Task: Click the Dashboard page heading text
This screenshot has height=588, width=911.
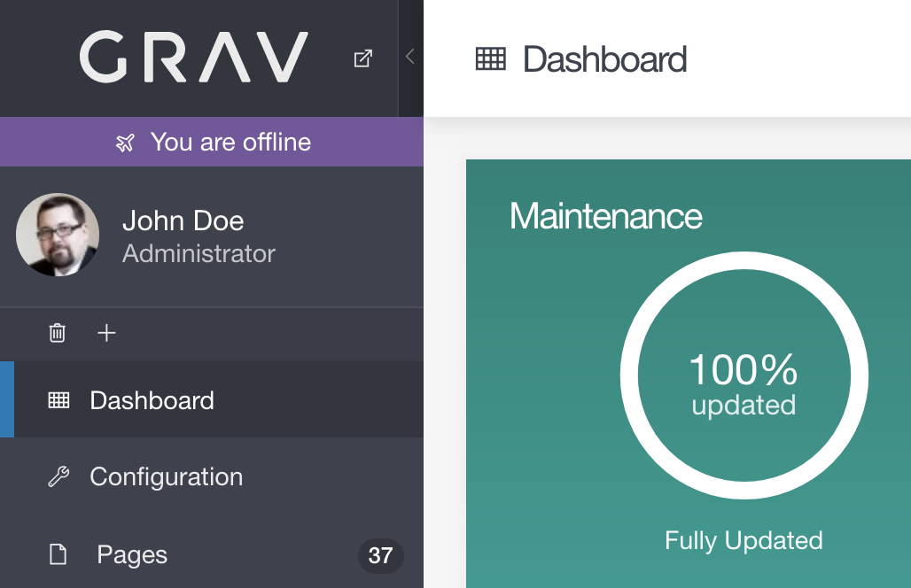Action: click(604, 59)
